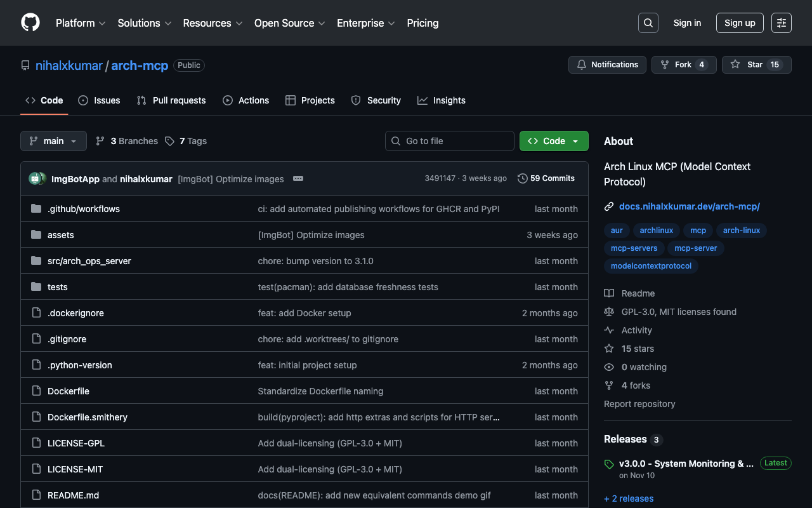Open the main branch dropdown
This screenshot has height=508, width=812.
point(53,141)
